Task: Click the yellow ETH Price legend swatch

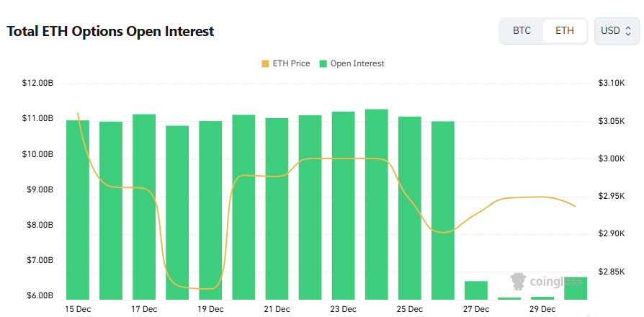Action: pos(265,63)
